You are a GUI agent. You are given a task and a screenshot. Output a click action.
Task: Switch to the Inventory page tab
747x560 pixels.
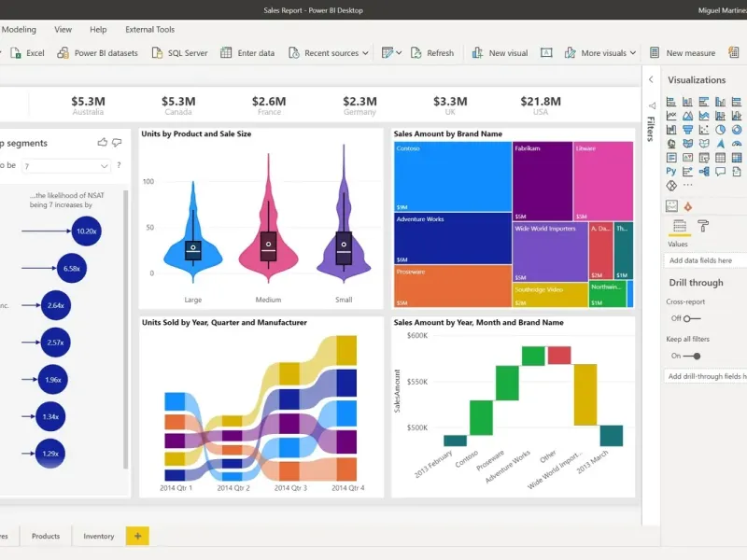pos(99,536)
